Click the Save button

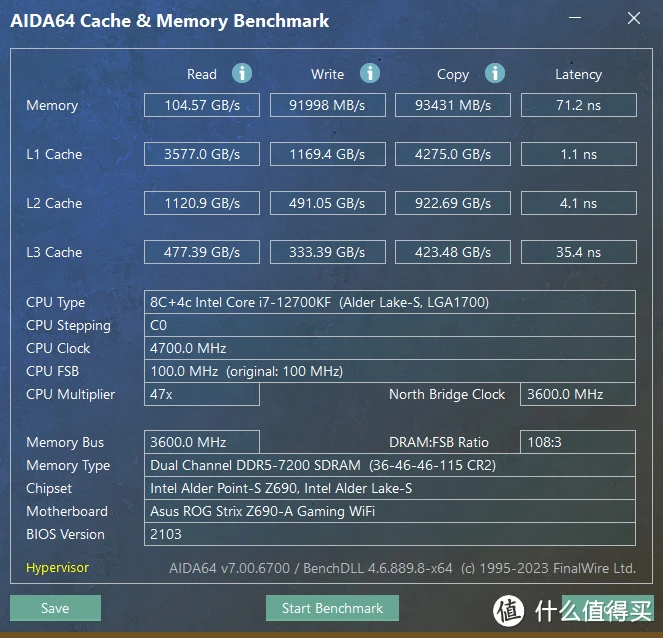point(55,608)
